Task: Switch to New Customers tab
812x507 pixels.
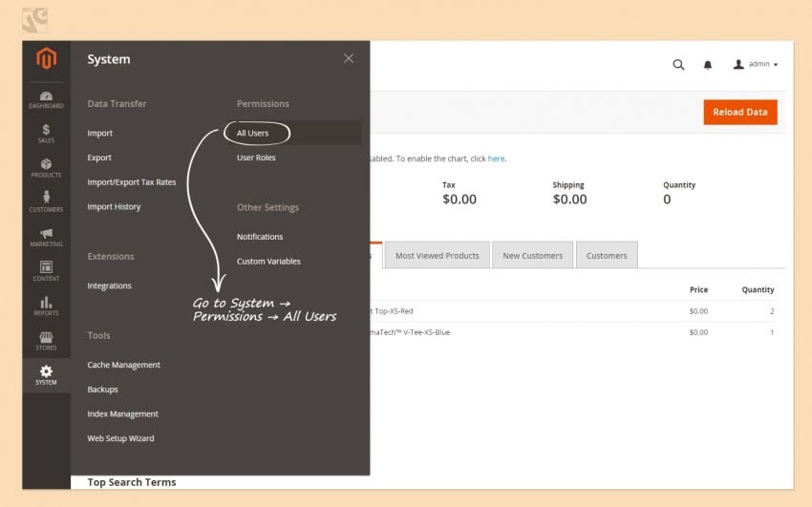Action: pyautogui.click(x=532, y=255)
